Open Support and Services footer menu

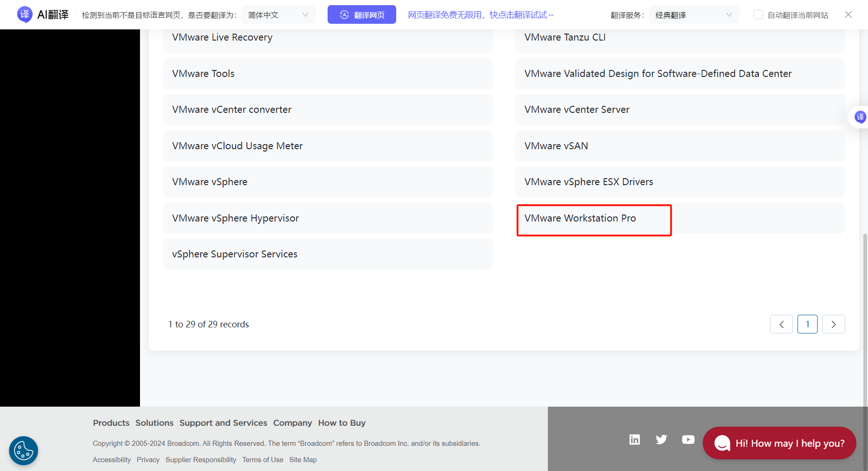(x=224, y=423)
